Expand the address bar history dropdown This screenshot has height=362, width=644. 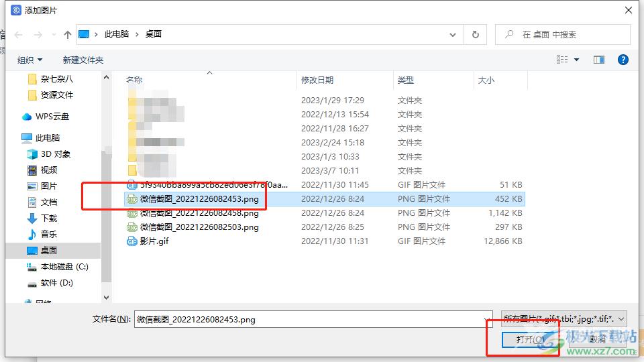(x=453, y=35)
